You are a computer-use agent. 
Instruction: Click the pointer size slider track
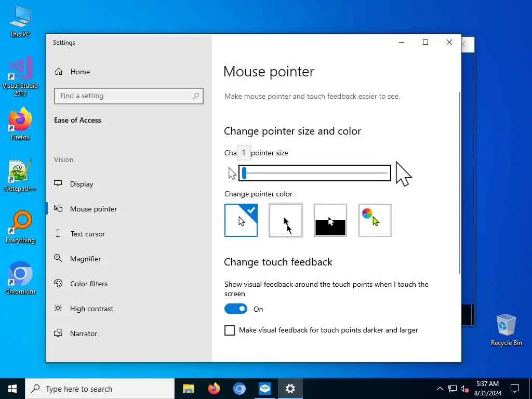[314, 173]
